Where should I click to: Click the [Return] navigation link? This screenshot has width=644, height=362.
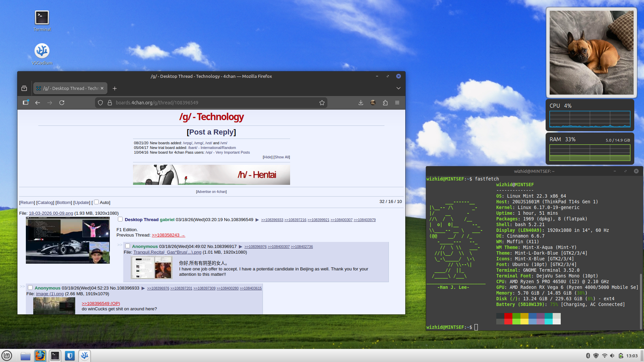(x=27, y=203)
